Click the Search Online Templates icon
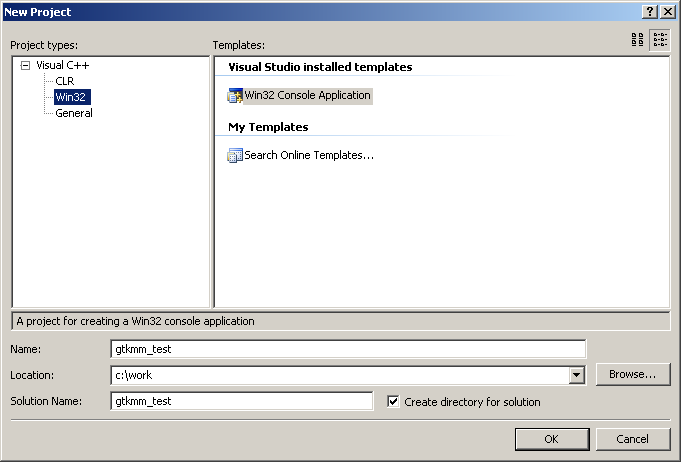The height and width of the screenshot is (462, 681). 235,155
